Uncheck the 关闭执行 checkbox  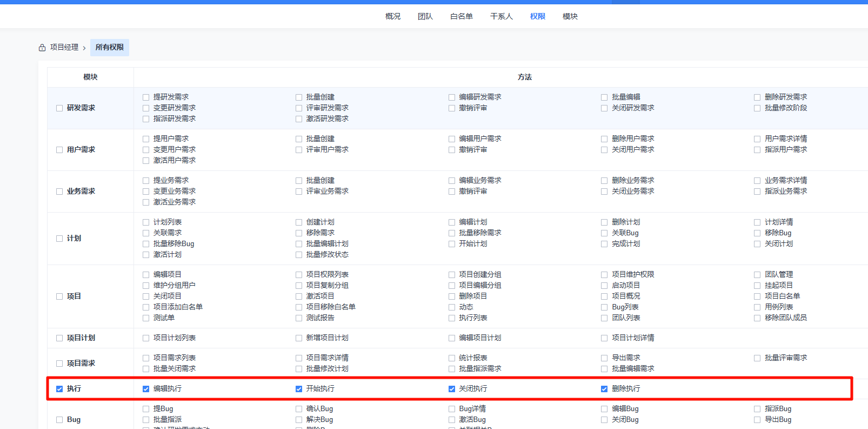point(452,389)
